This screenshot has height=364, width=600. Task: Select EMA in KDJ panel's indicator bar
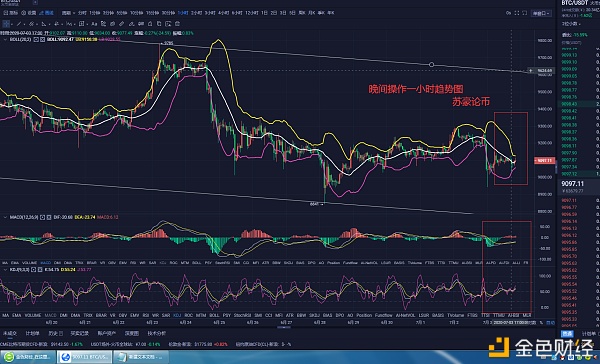pyautogui.click(x=16, y=315)
